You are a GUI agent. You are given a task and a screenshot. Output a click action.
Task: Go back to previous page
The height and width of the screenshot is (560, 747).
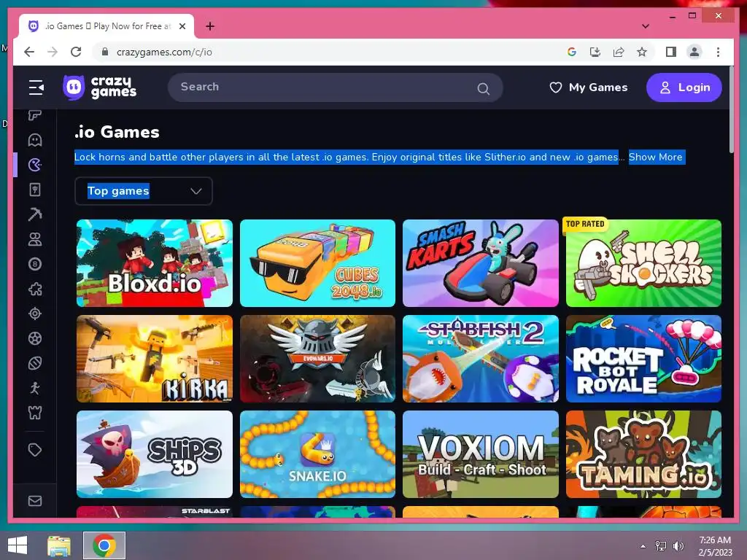point(29,52)
